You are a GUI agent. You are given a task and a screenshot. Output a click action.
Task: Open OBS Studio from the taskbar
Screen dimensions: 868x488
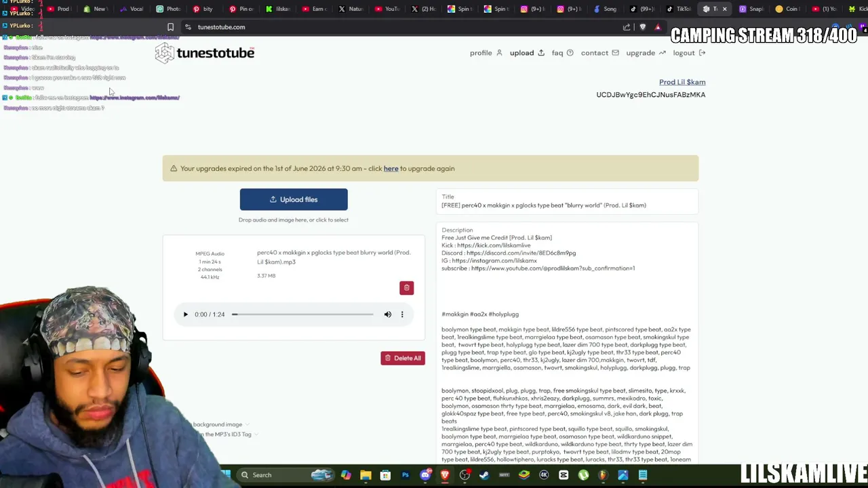click(x=465, y=475)
